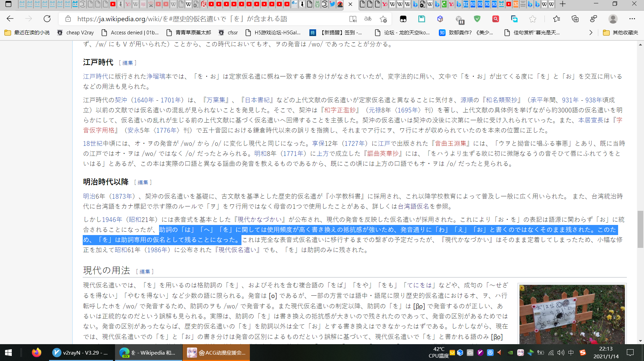Open the purple cube extension icon
This screenshot has width=644, height=361.
[x=440, y=19]
